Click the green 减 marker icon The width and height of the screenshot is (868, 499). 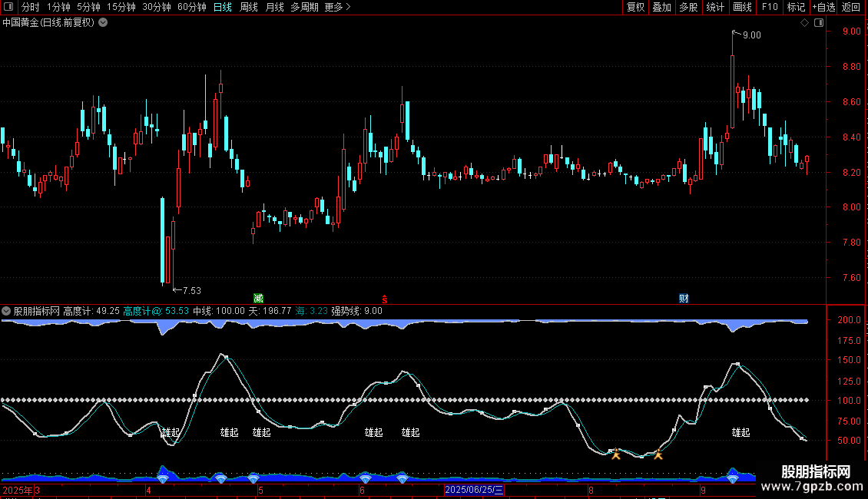click(x=258, y=298)
